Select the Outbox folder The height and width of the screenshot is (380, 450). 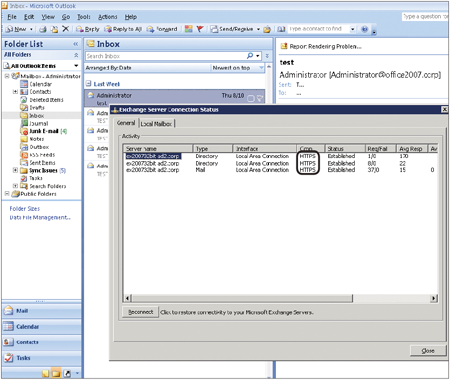pos(35,147)
